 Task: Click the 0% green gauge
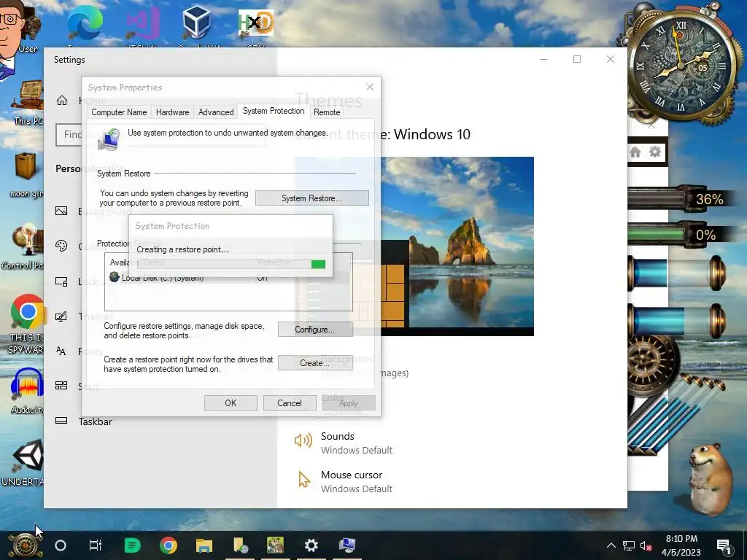681,235
